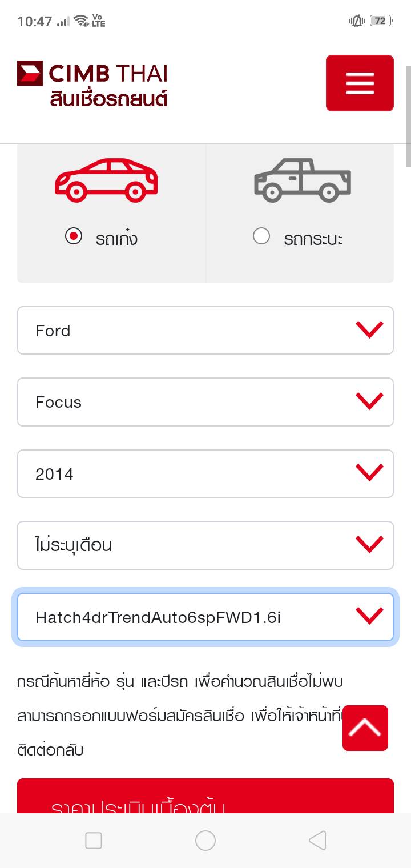Open the Ford brand dropdown
The height and width of the screenshot is (868, 411).
205,331
